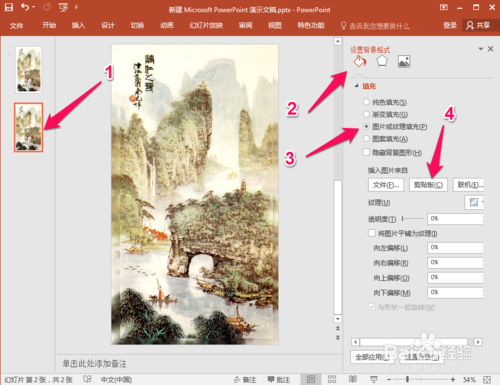Click the 向下偏移 value field

point(455,292)
